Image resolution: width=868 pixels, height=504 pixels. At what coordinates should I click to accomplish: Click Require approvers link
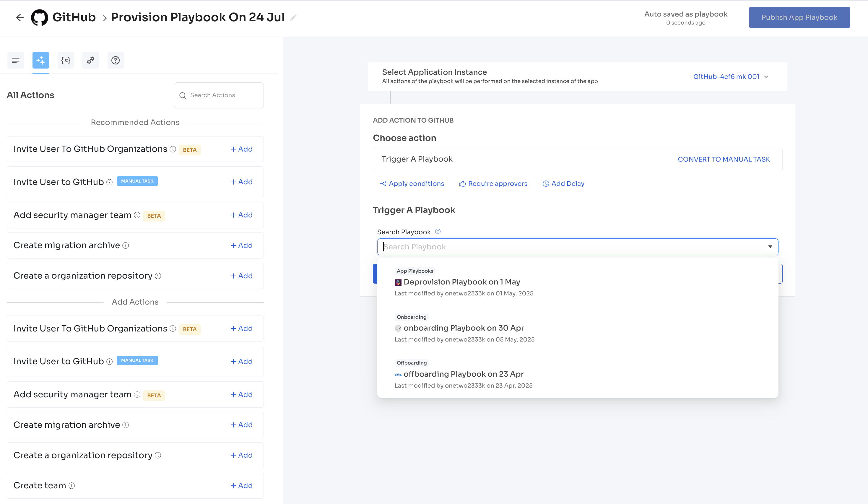493,184
